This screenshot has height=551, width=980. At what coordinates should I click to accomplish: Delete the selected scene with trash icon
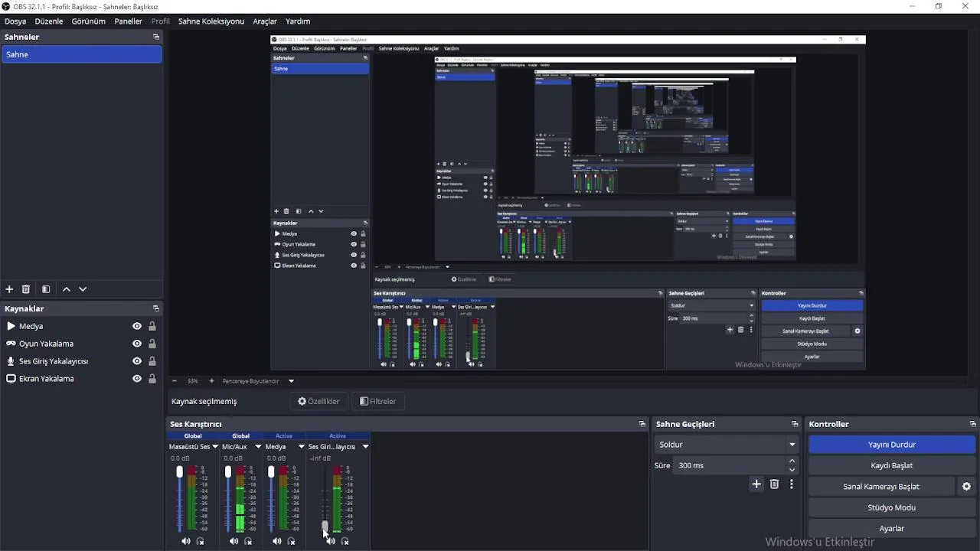(x=26, y=289)
